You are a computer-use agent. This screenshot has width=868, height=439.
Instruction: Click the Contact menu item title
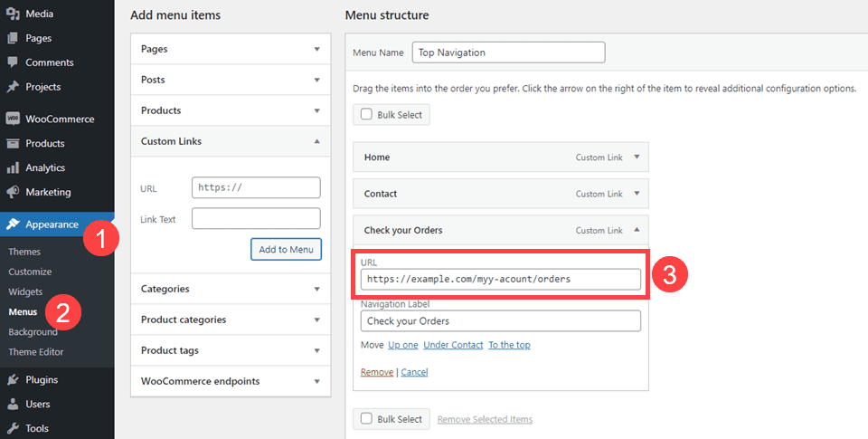(x=381, y=194)
